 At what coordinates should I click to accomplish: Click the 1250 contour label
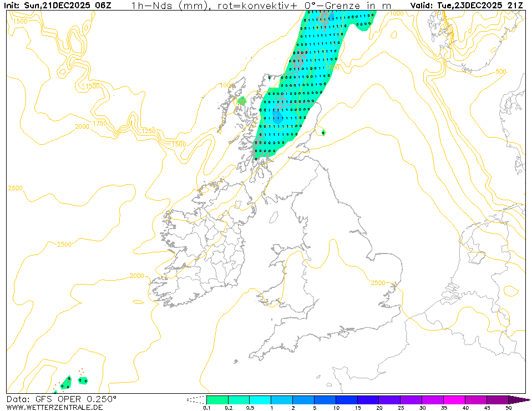tap(149, 130)
